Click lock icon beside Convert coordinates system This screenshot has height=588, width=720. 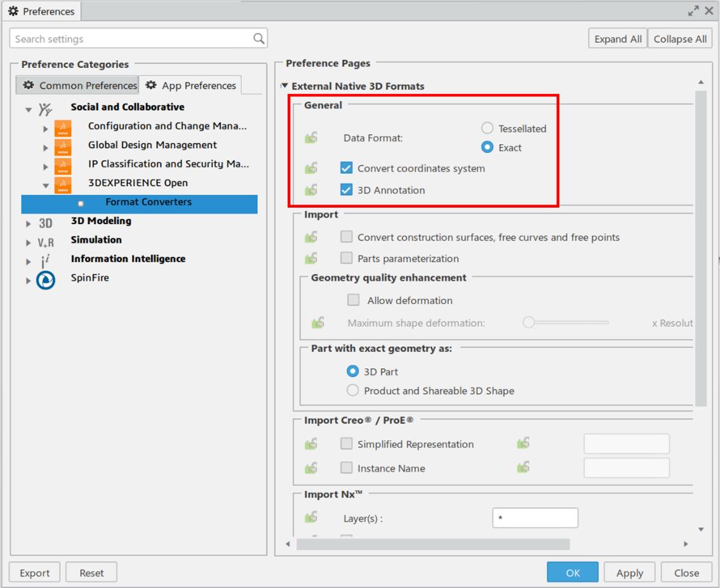coord(311,168)
